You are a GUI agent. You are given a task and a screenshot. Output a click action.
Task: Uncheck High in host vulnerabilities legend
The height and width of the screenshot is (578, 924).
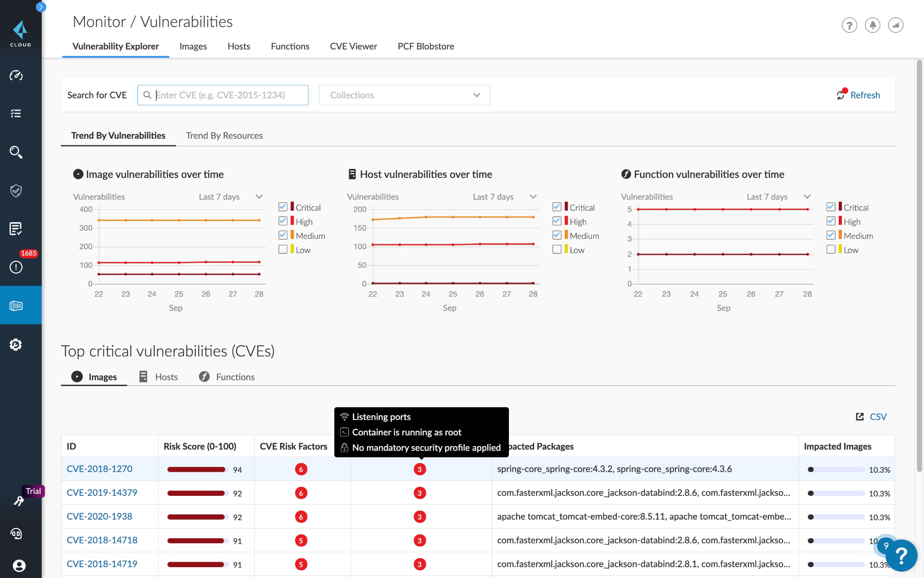(557, 221)
